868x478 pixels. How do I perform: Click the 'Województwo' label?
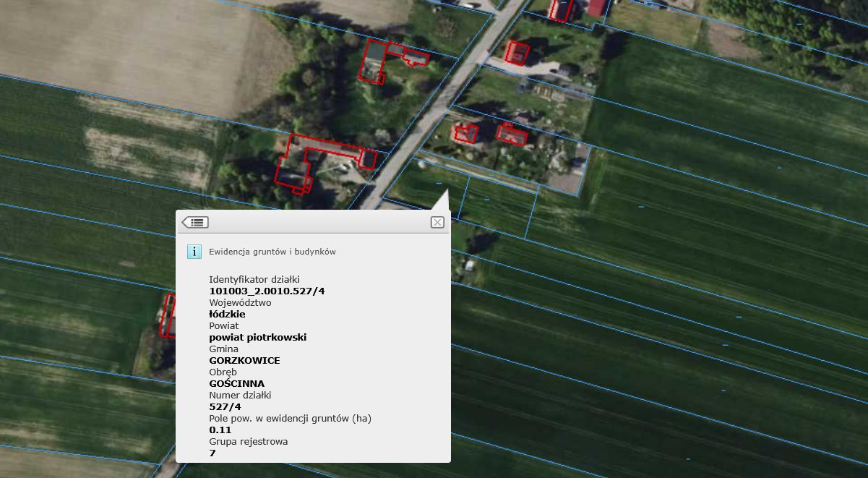(x=240, y=302)
